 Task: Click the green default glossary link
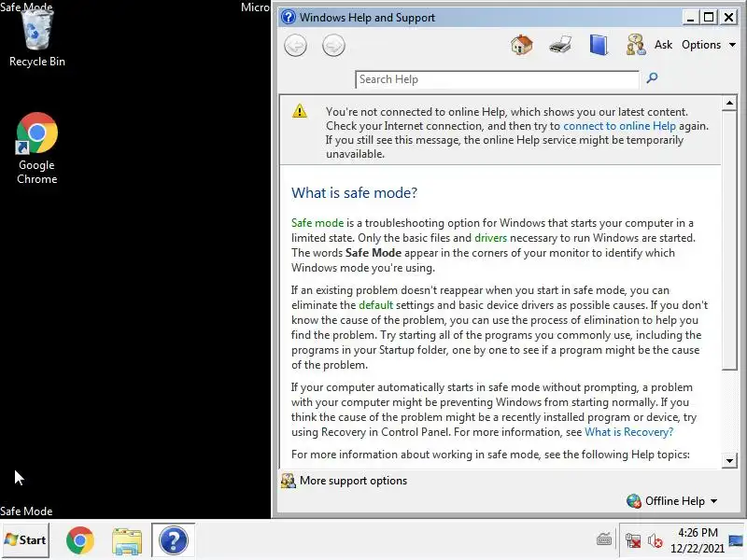[x=376, y=305]
